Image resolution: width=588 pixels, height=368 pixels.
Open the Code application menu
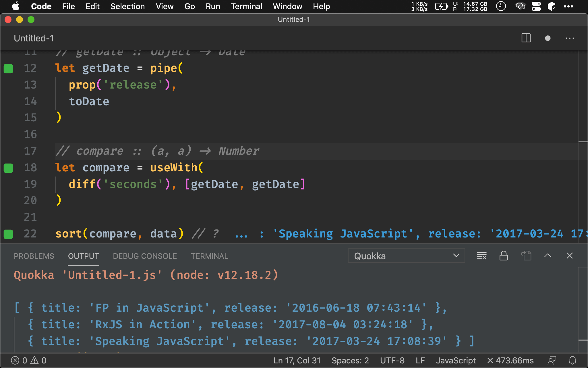click(41, 6)
